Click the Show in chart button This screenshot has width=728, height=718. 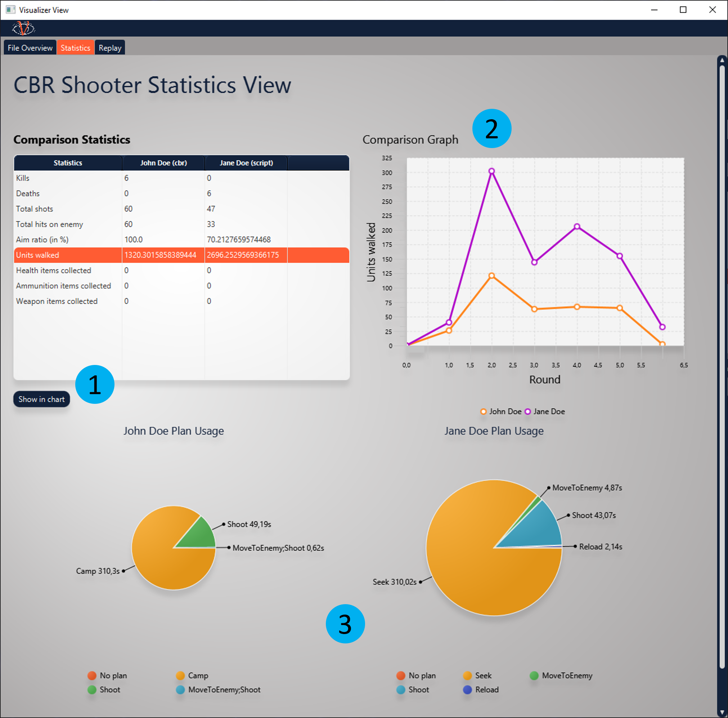(41, 399)
